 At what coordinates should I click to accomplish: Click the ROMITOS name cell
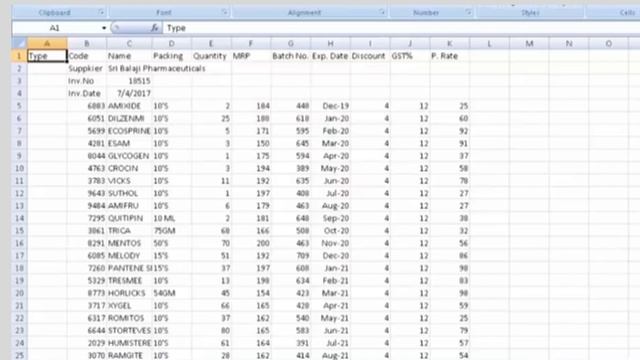[129, 318]
